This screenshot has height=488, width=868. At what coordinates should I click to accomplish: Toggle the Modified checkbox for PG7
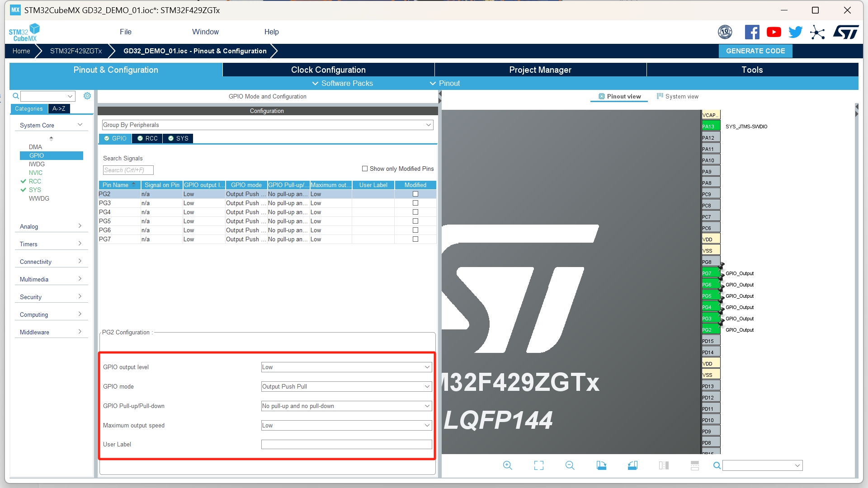tap(415, 239)
